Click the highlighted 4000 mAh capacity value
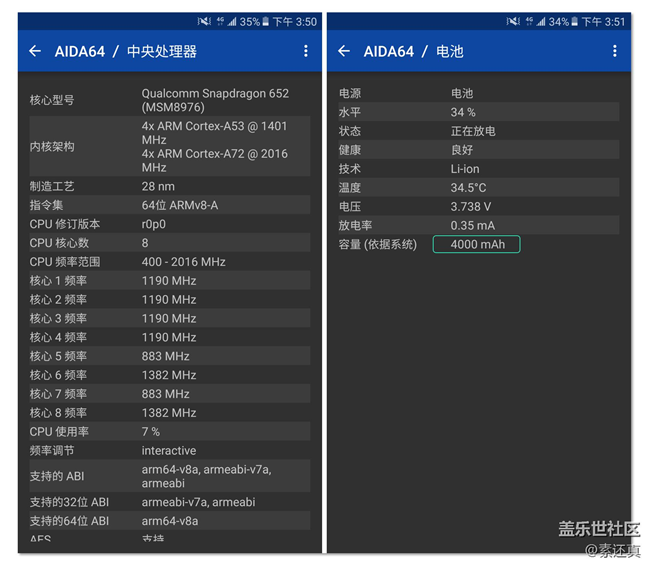The height and width of the screenshot is (569, 650). (x=476, y=244)
